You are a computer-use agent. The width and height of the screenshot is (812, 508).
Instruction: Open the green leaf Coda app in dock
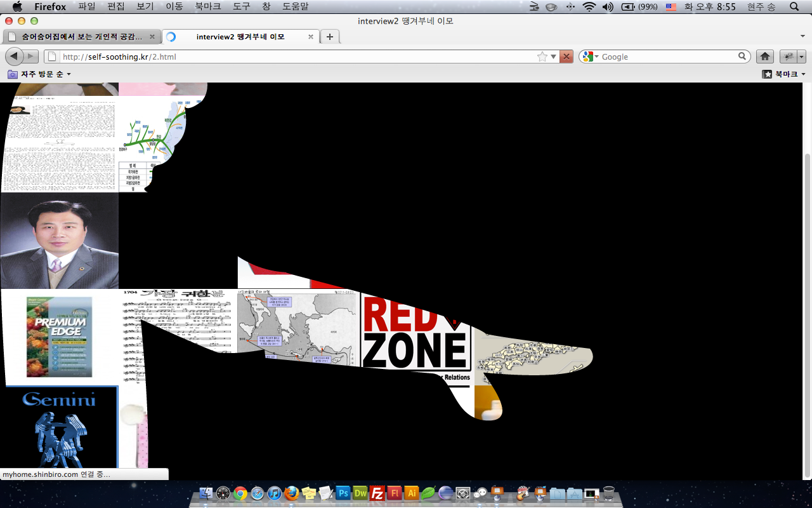tap(429, 493)
